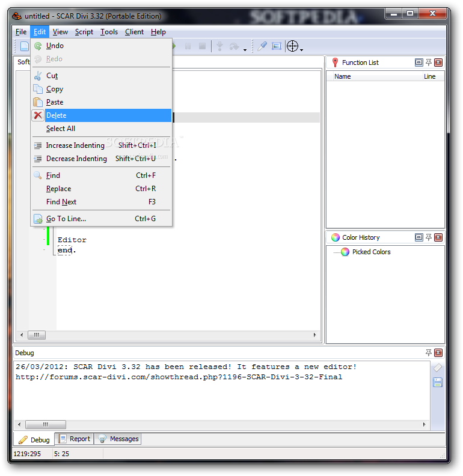463x476 pixels.
Task: Choose Select All from the Edit menu
Action: [x=102, y=129]
